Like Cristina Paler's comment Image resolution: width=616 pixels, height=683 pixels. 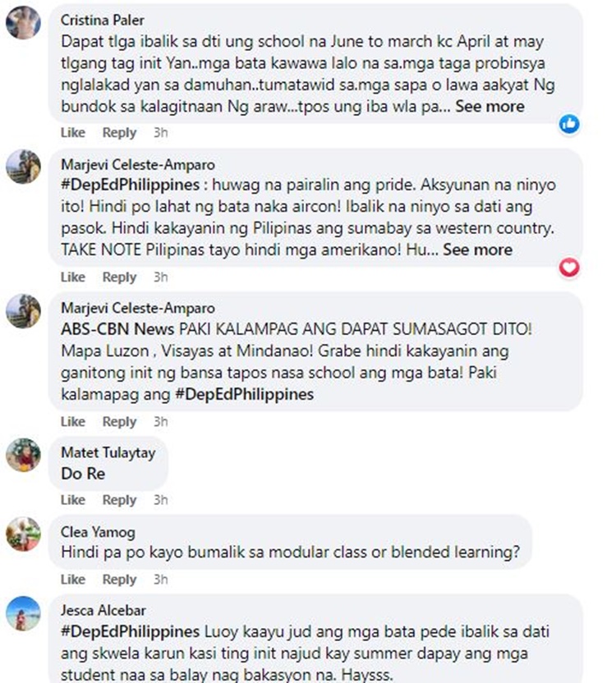[73, 132]
